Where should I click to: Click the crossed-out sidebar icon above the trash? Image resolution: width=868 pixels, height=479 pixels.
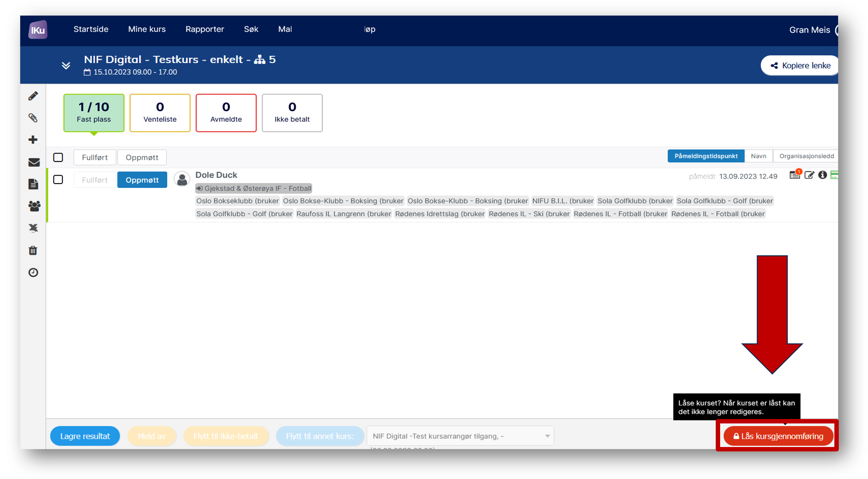click(33, 228)
